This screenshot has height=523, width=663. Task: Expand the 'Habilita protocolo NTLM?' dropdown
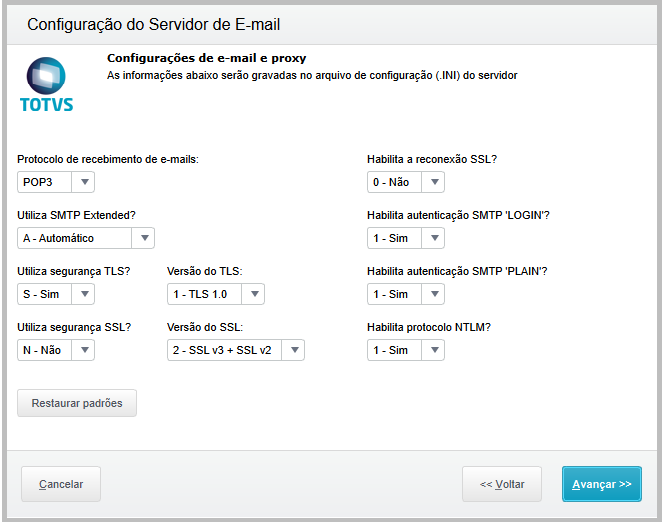pyautogui.click(x=406, y=350)
